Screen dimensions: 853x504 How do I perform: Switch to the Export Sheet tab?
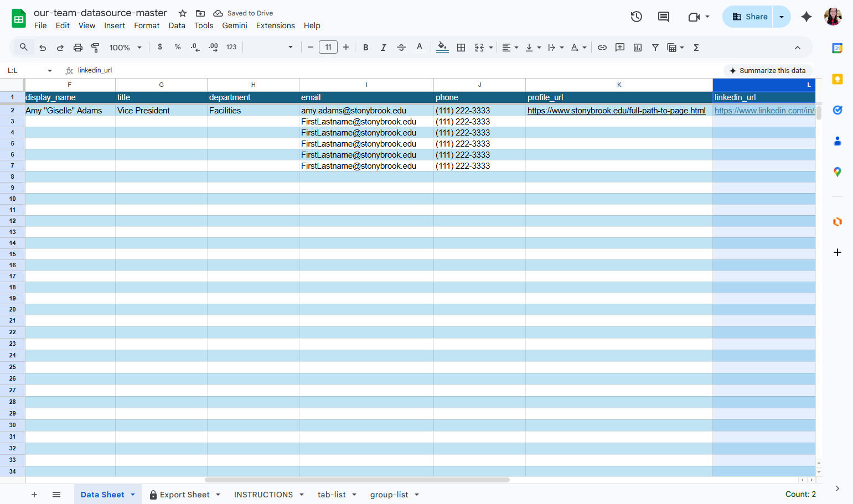point(185,495)
